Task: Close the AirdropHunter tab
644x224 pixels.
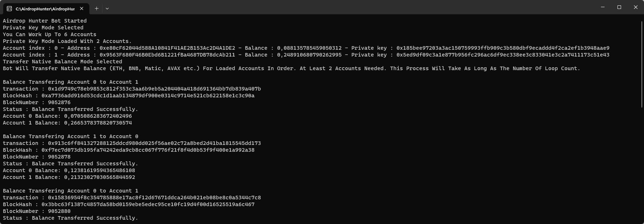Action: [82, 8]
